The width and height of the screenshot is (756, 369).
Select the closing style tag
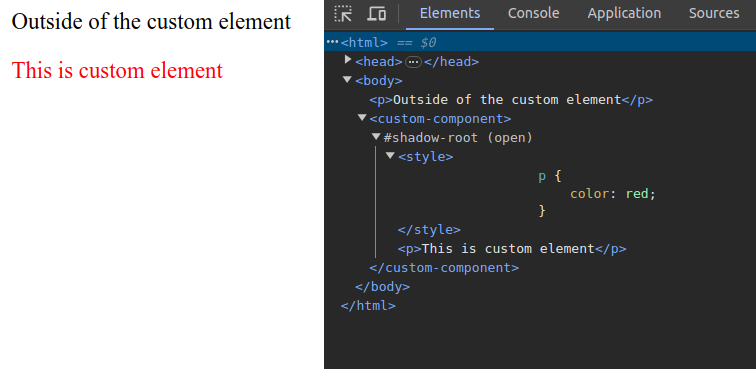coord(429,230)
